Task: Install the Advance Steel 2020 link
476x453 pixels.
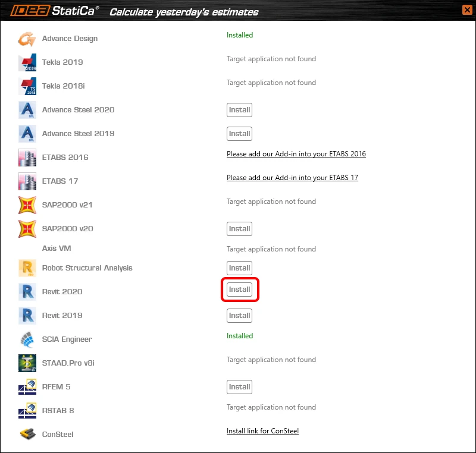Action: (x=239, y=110)
